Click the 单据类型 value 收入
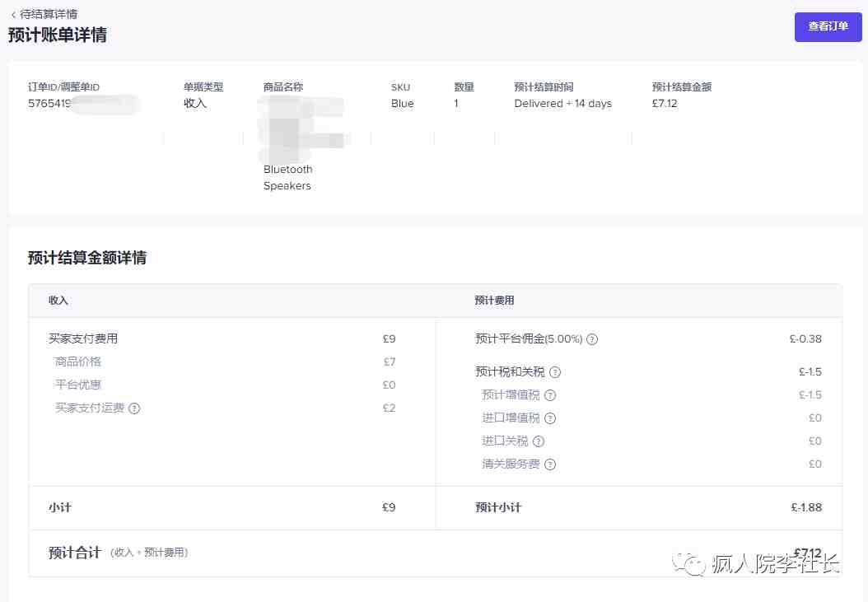Viewport: 868px width, 602px height. coord(195,104)
